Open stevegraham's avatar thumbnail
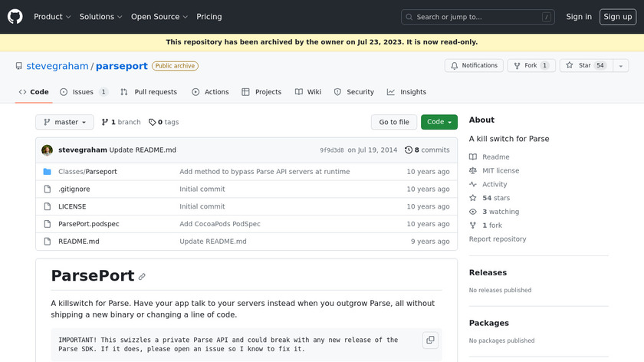This screenshot has width=644, height=362. tap(48, 150)
